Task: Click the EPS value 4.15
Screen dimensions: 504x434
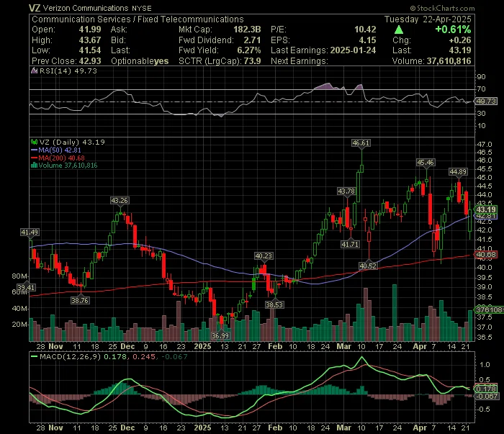Action: (x=367, y=40)
